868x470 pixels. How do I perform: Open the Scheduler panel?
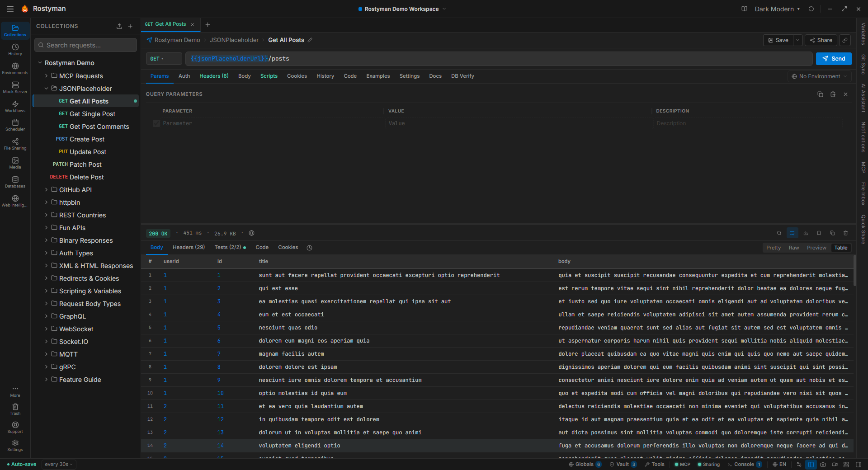click(15, 125)
